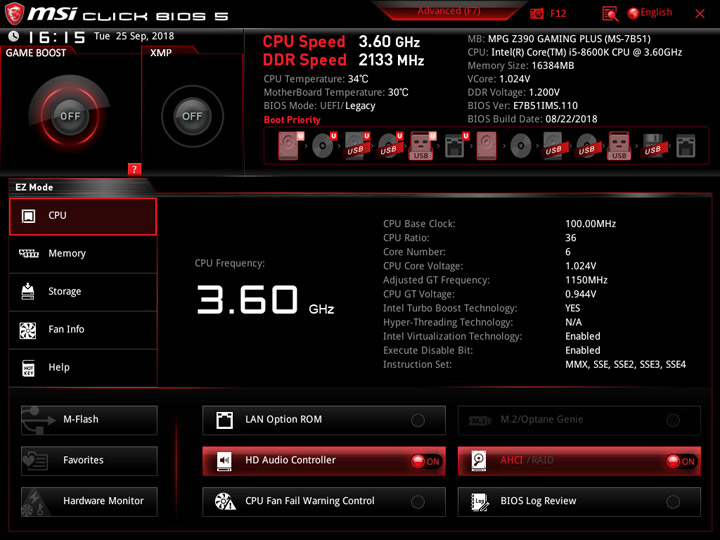Viewport: 720px width, 540px height.
Task: Click the Intel Virtualization Technology Enabled value
Action: (583, 336)
